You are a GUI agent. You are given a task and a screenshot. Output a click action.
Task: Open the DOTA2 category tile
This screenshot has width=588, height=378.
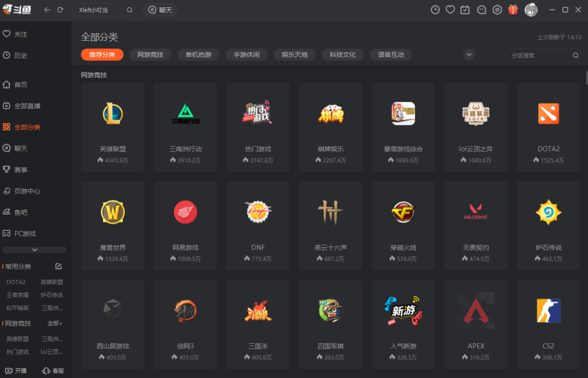tap(548, 127)
